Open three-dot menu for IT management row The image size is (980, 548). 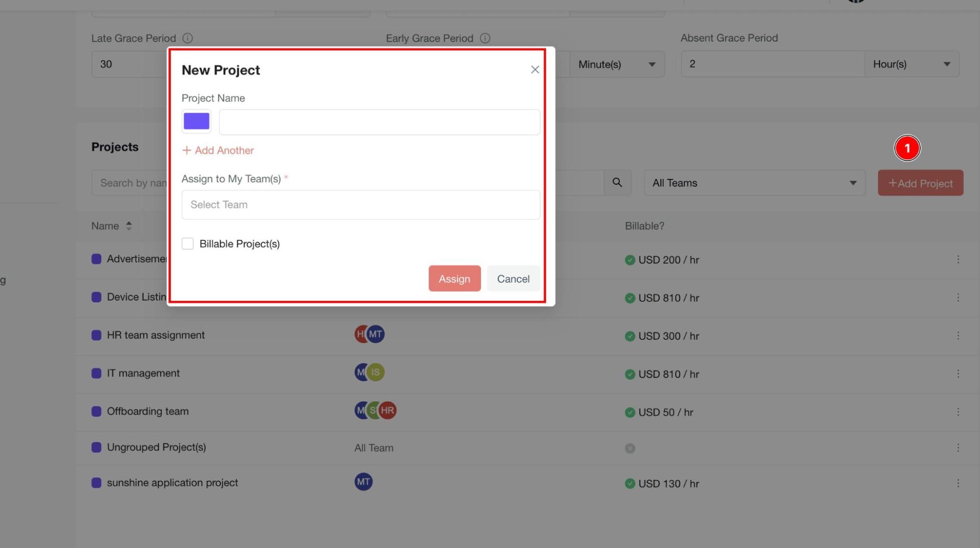[x=957, y=374]
